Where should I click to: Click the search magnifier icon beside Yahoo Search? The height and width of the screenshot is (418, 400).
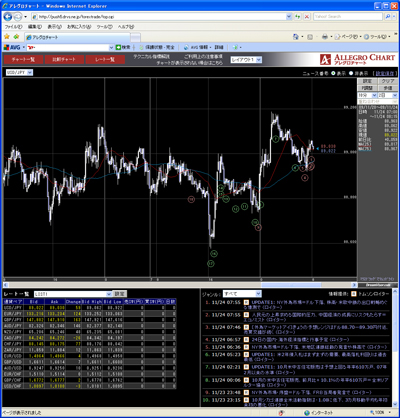point(388,16)
